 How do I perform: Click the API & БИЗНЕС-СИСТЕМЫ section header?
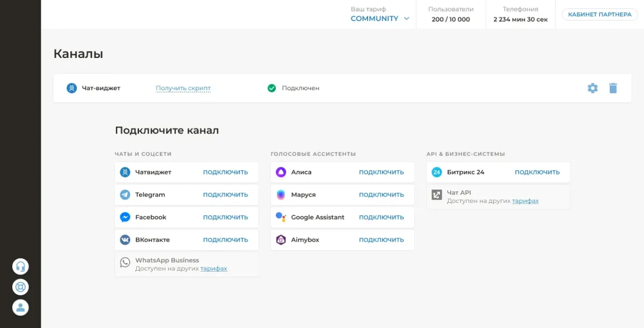point(466,154)
